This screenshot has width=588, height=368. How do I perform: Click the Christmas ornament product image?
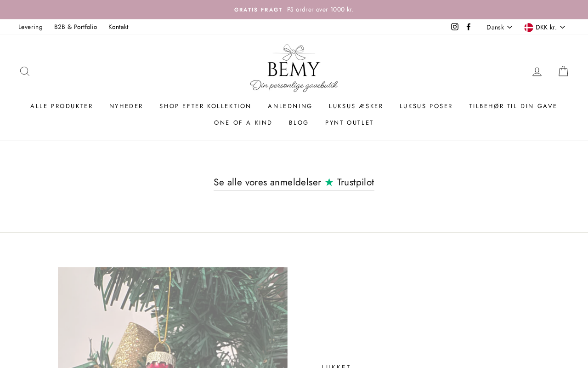point(173,317)
